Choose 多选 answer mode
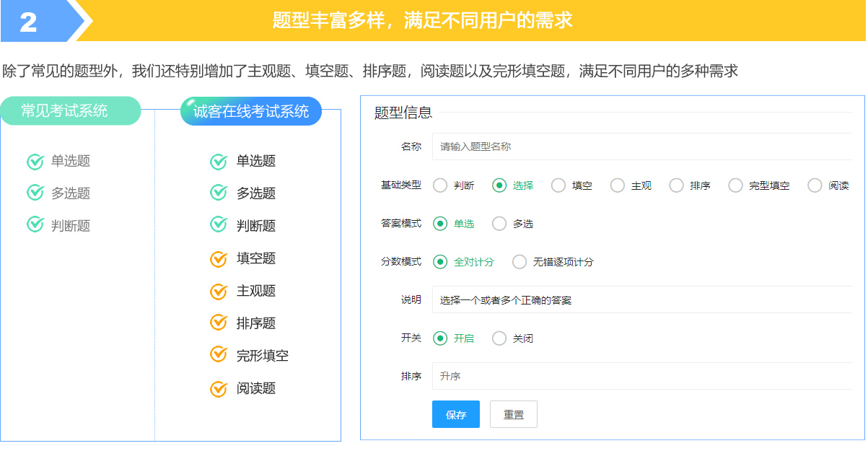 (x=499, y=224)
